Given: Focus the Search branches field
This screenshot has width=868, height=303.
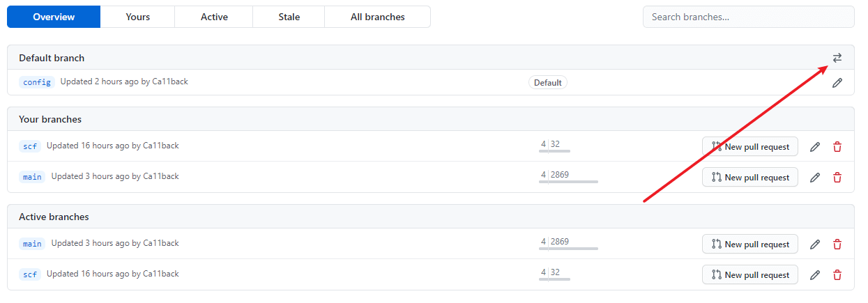Looking at the screenshot, I should click(x=748, y=17).
